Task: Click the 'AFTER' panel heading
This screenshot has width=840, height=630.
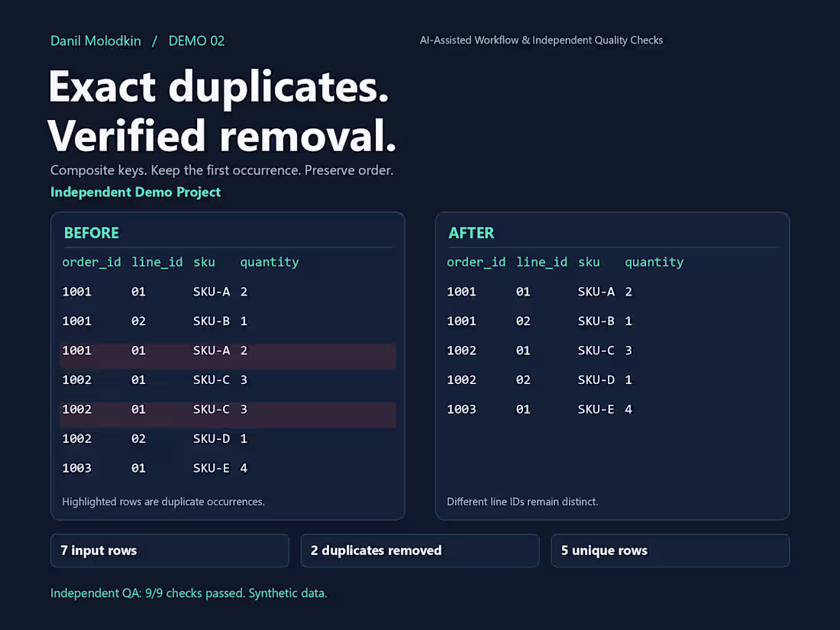Action: (x=471, y=233)
